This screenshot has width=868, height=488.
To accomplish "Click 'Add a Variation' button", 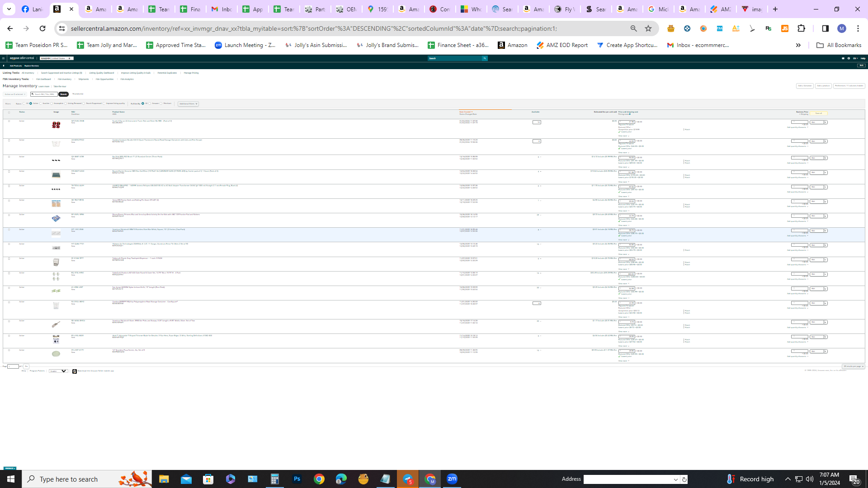I will (805, 86).
